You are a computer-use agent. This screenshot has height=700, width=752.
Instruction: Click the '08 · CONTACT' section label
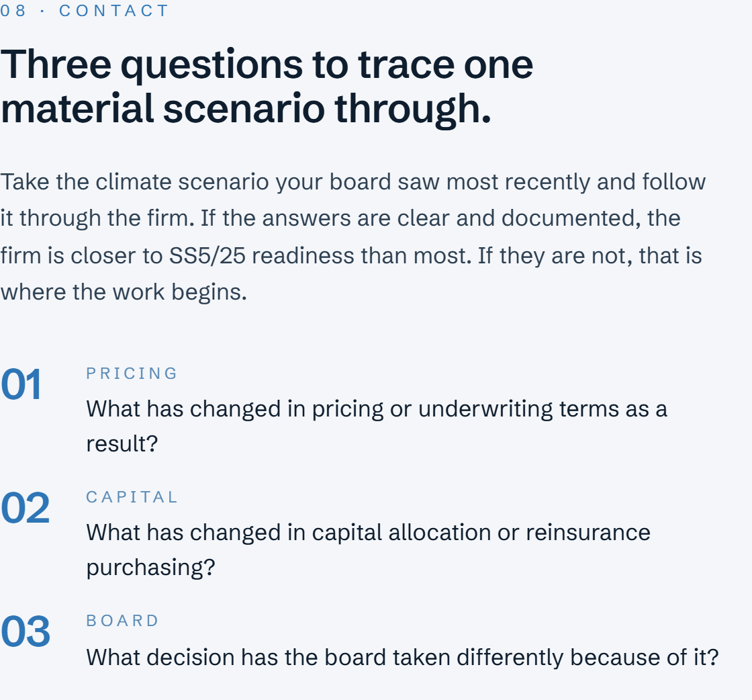(x=84, y=11)
